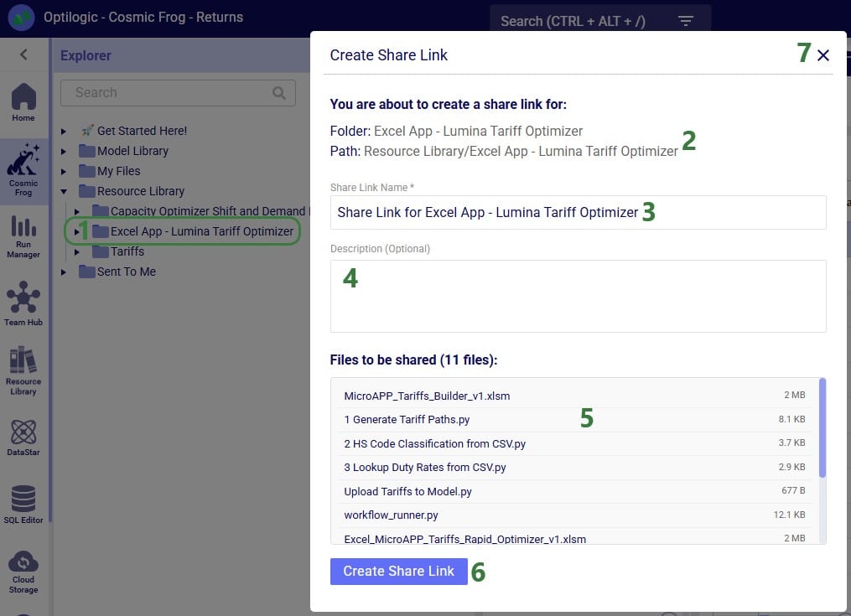Select the Model Library folder icon
This screenshot has height=616, width=851.
coord(87,151)
